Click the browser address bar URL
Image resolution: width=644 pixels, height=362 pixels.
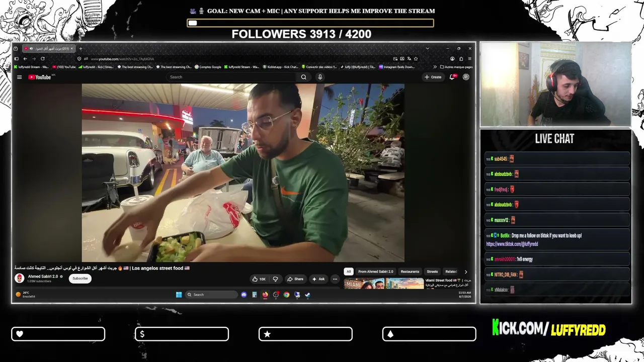(122, 59)
